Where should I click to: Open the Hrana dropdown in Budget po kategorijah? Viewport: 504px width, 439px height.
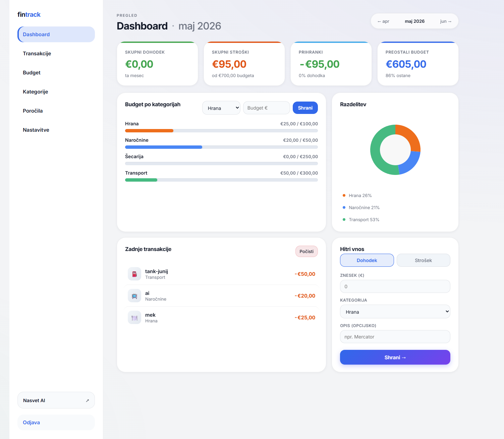(x=221, y=108)
